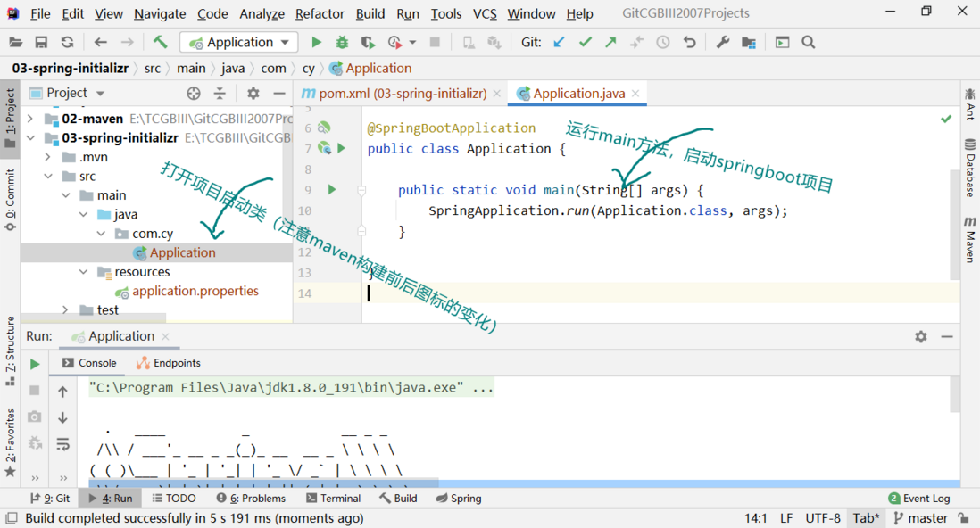Click LF line separator in status bar

pos(786,518)
